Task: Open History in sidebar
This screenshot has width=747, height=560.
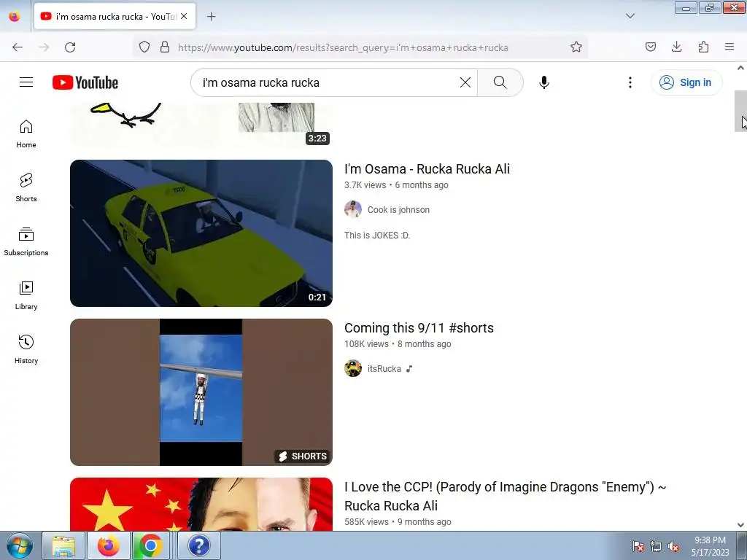Action: point(26,349)
